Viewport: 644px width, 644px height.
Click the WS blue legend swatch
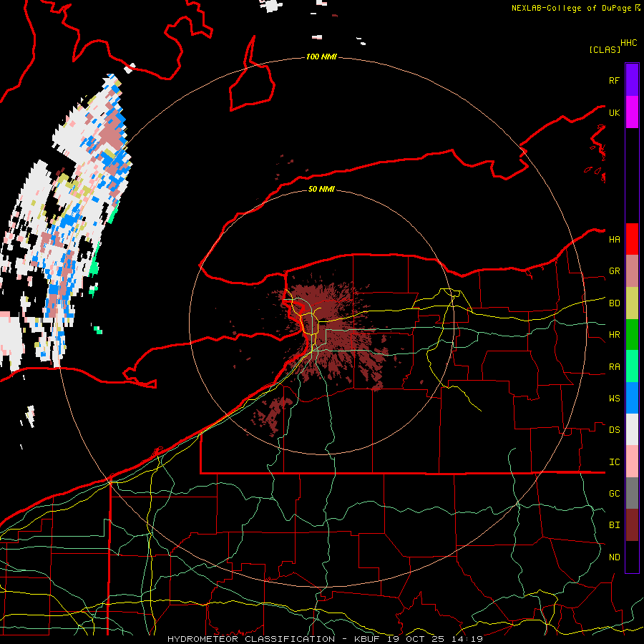pyautogui.click(x=632, y=398)
